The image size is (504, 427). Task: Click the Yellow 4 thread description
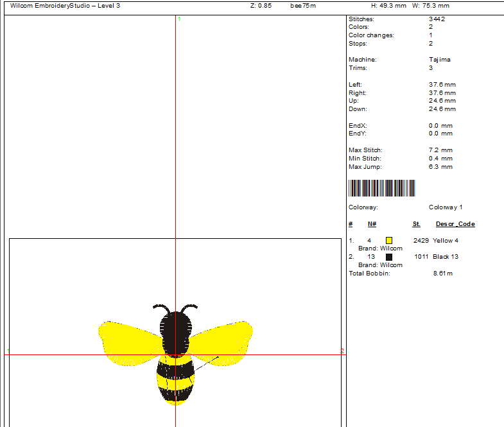(446, 241)
